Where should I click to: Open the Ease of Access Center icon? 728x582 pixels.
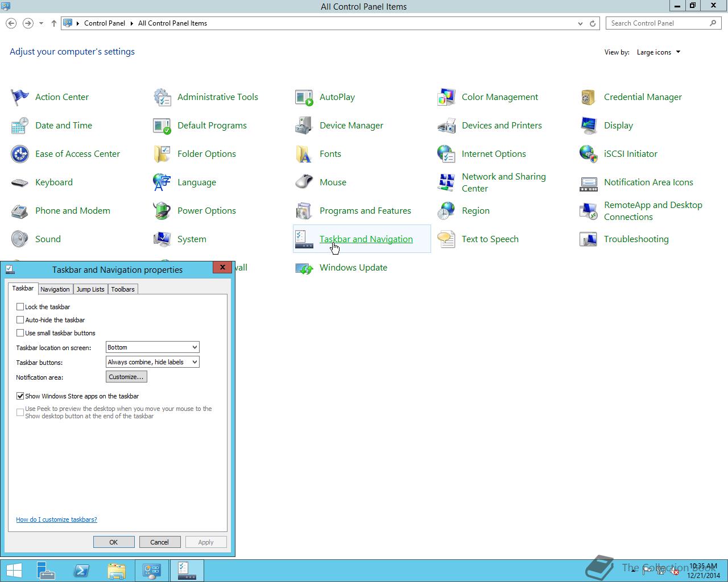[x=20, y=154]
